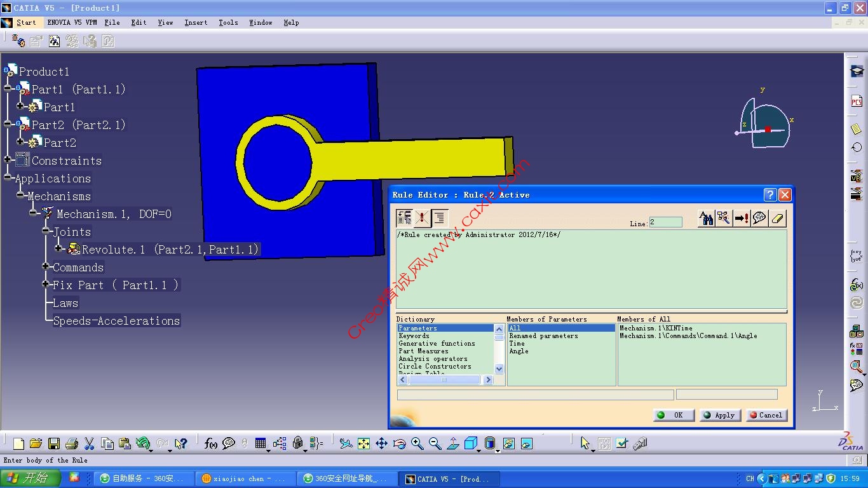Select Laws in the specification tree
The height and width of the screenshot is (488, 868).
pyautogui.click(x=65, y=303)
